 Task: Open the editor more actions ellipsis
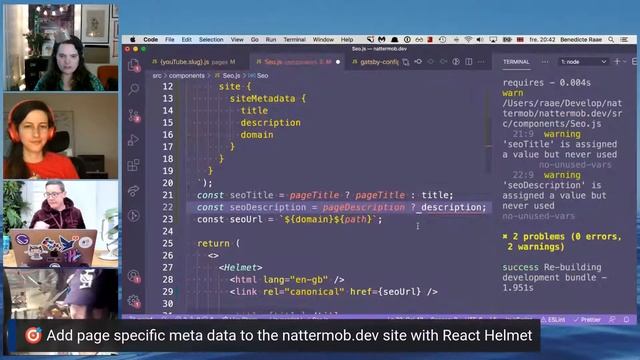pos(482,62)
